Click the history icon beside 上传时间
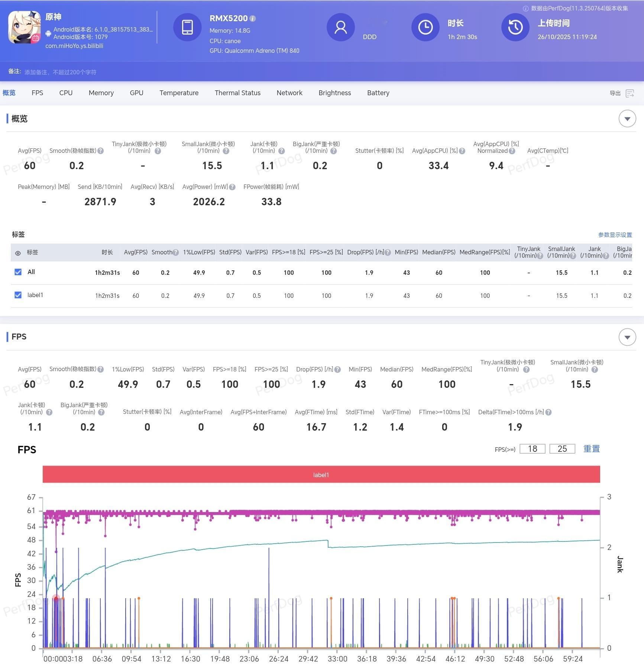The height and width of the screenshot is (666, 644). pyautogui.click(x=515, y=27)
